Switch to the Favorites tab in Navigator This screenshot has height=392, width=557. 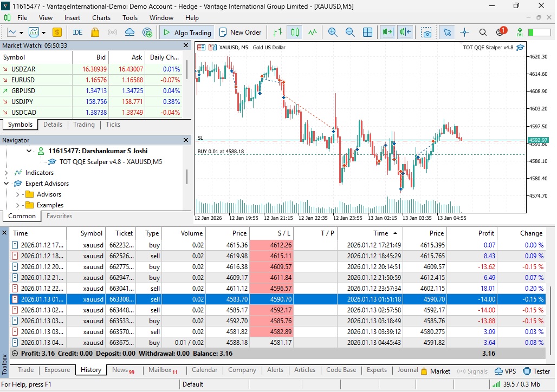[x=59, y=216]
